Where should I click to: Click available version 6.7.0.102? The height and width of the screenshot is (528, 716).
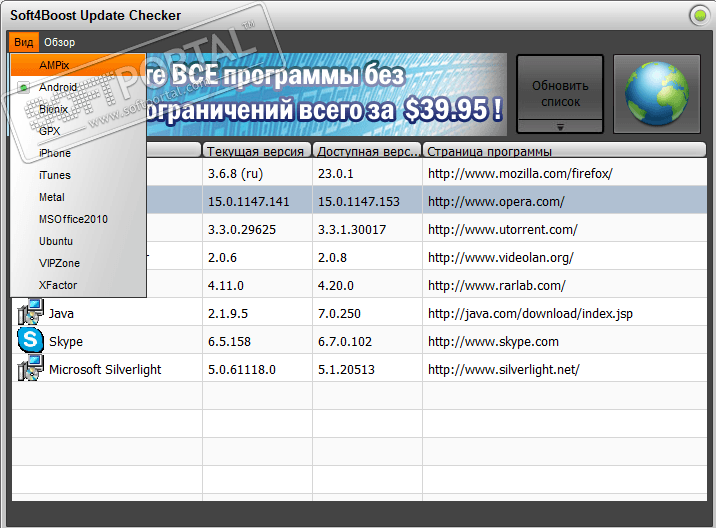[345, 341]
